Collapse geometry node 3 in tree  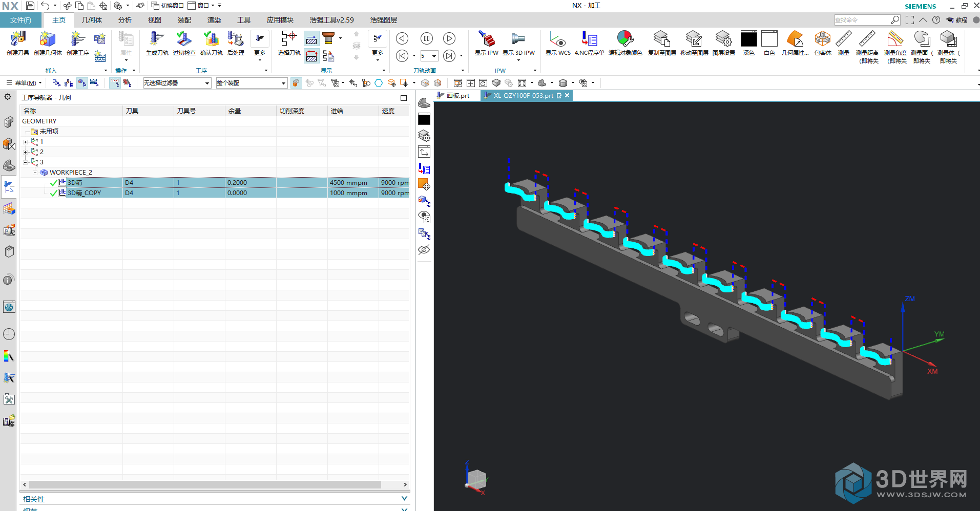click(x=26, y=162)
